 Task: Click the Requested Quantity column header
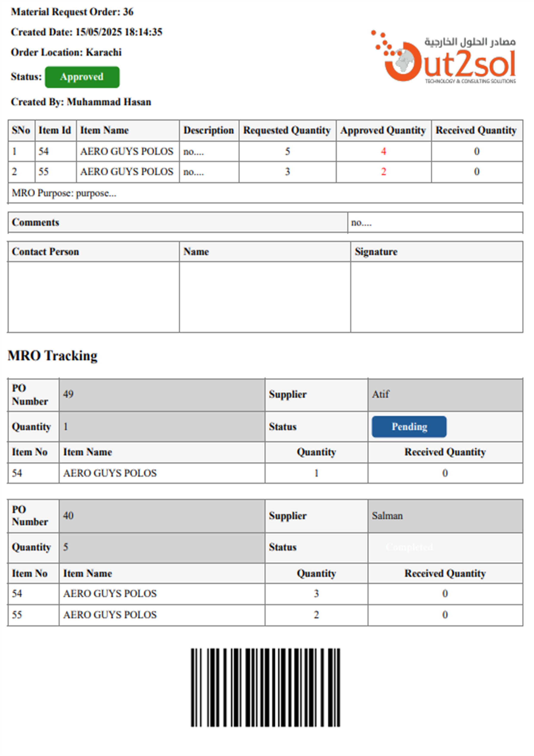point(287,130)
